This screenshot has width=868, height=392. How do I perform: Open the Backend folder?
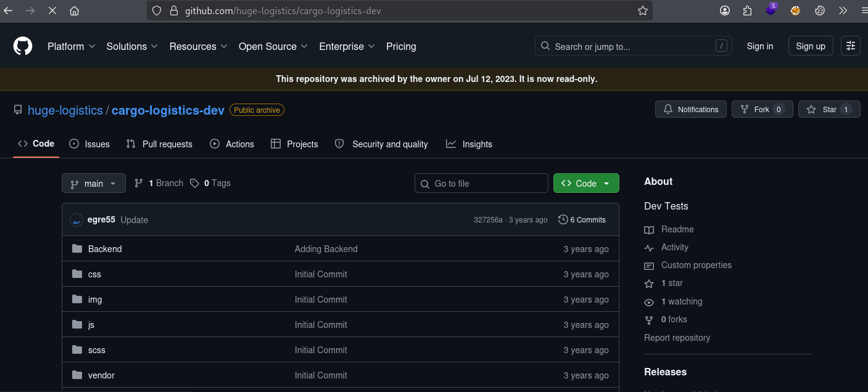tap(105, 249)
